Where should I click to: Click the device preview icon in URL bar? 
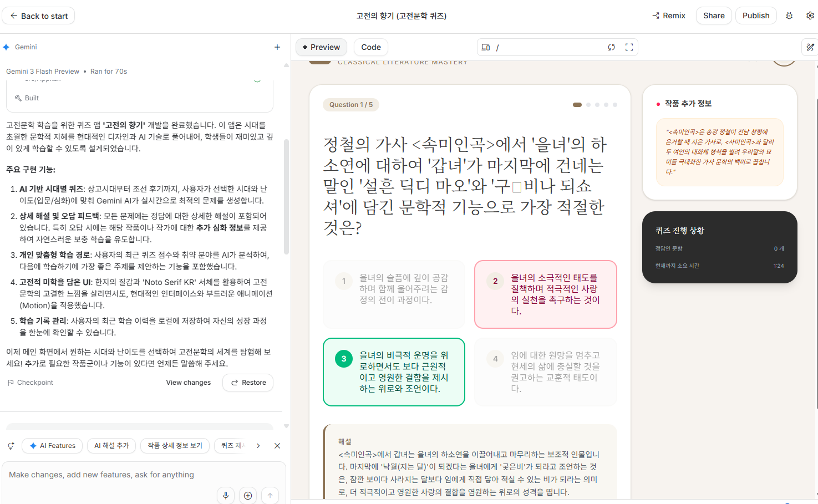486,47
